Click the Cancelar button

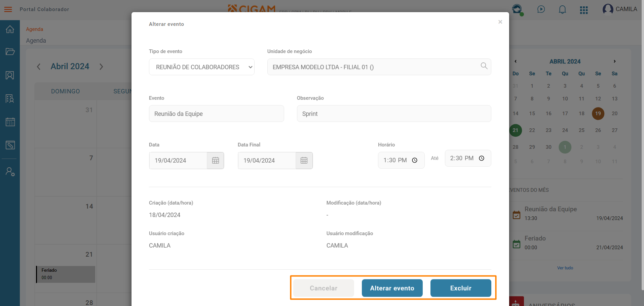pyautogui.click(x=324, y=288)
